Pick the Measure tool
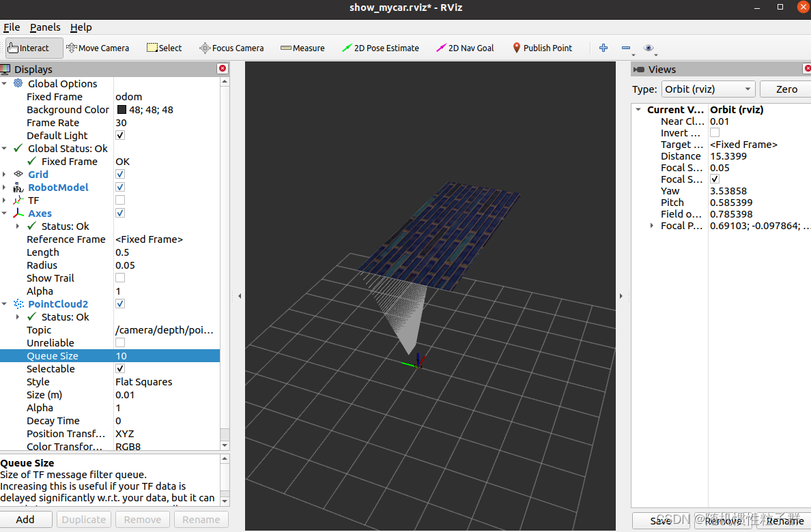This screenshot has width=811, height=532. point(302,48)
